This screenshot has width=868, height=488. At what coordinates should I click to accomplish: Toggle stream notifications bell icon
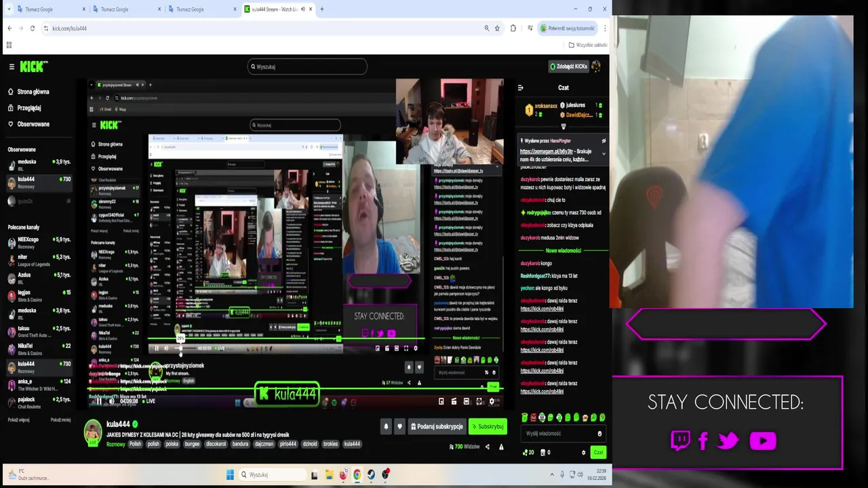point(386,426)
